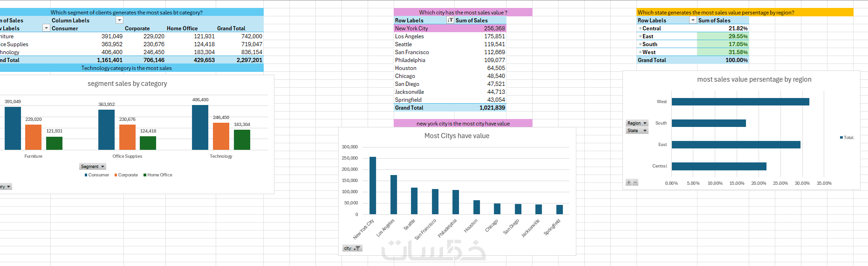
Task: Select the cell with value 48,540
Action: point(480,76)
